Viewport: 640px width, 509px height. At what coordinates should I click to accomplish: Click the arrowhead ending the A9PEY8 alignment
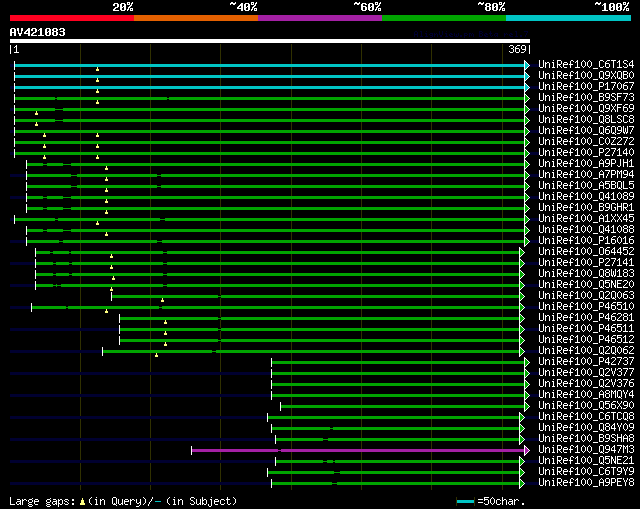522,483
